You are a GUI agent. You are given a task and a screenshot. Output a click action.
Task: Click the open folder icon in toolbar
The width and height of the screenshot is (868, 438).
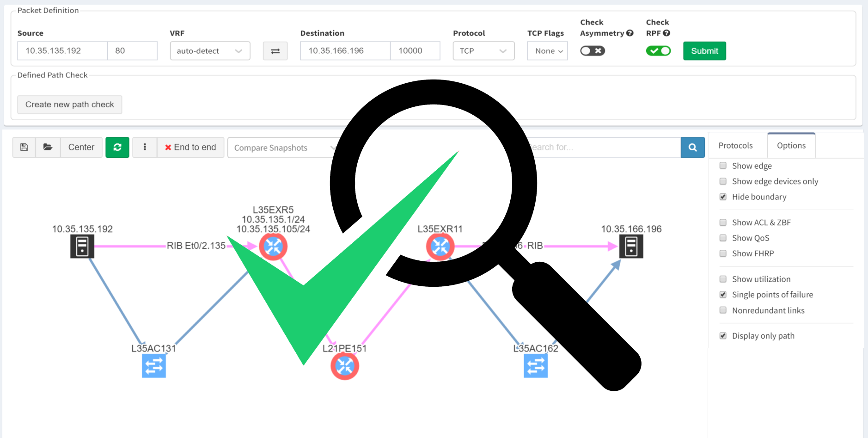click(x=48, y=148)
